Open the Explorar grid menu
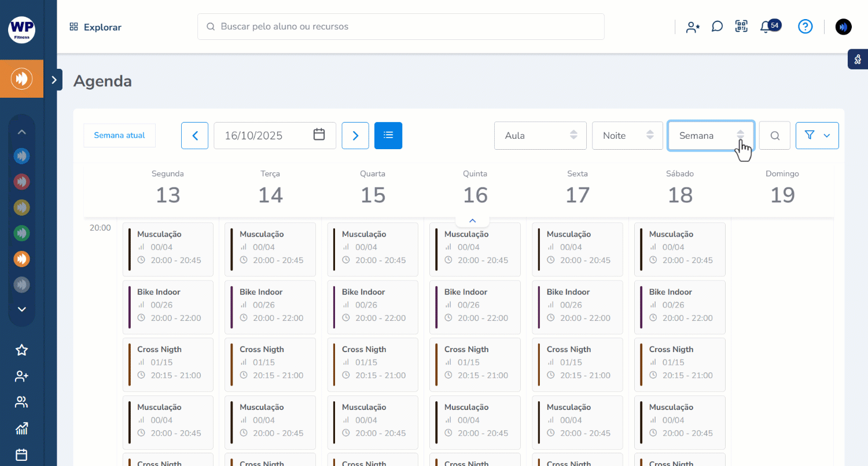This screenshot has height=466, width=868. pos(95,27)
